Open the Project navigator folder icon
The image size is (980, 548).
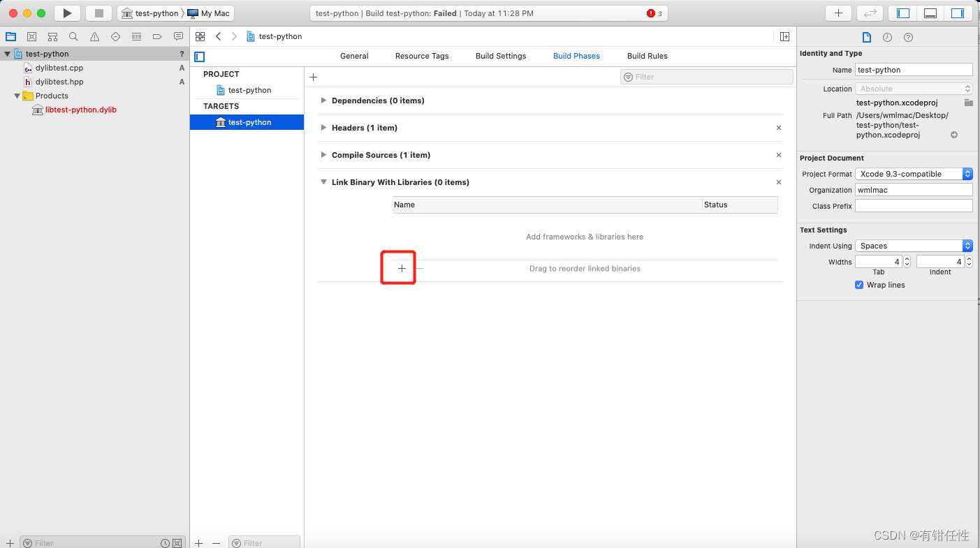click(10, 37)
